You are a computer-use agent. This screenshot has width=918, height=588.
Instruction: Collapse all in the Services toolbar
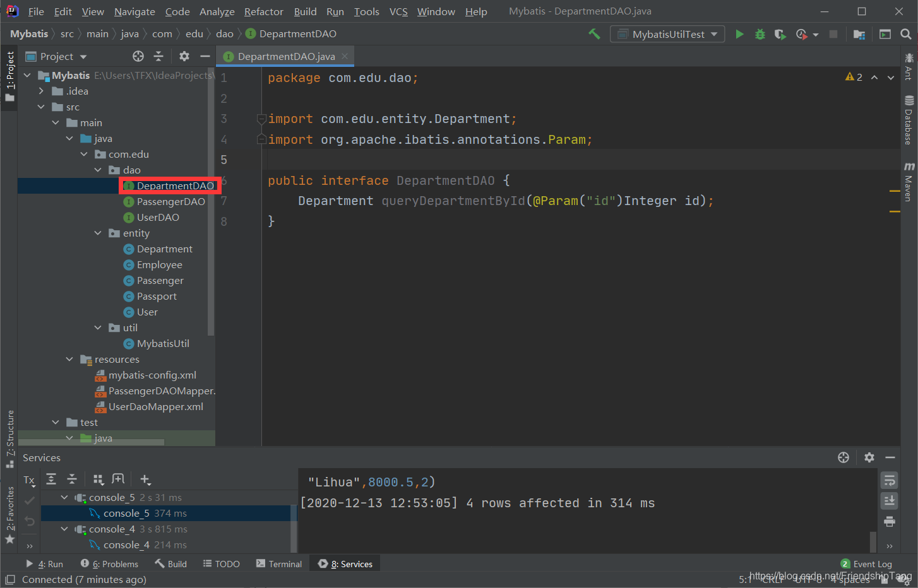pos(72,479)
